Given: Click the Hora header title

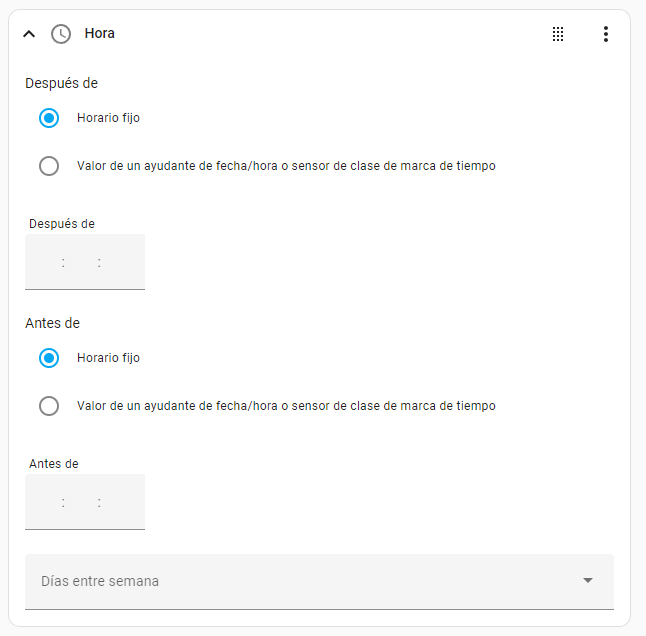Looking at the screenshot, I should coord(100,34).
